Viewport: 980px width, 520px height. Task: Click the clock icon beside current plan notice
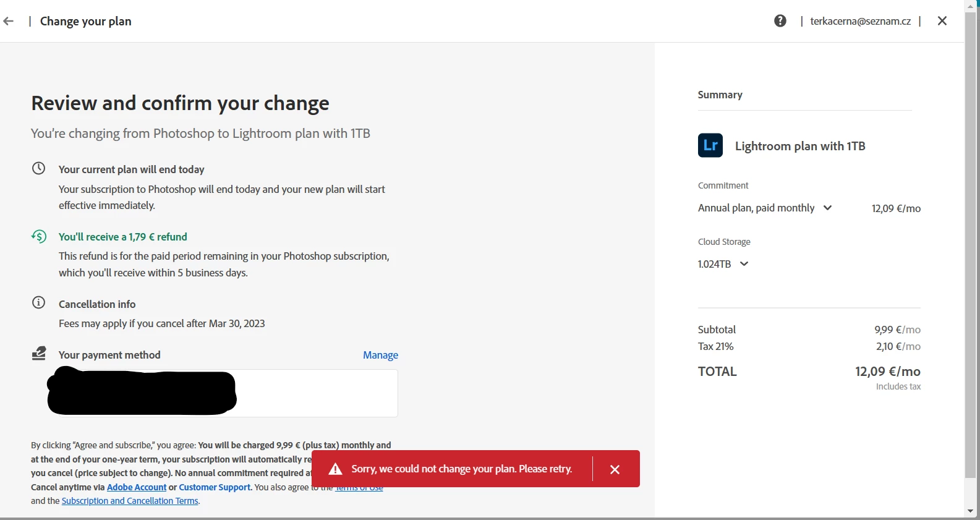[38, 168]
